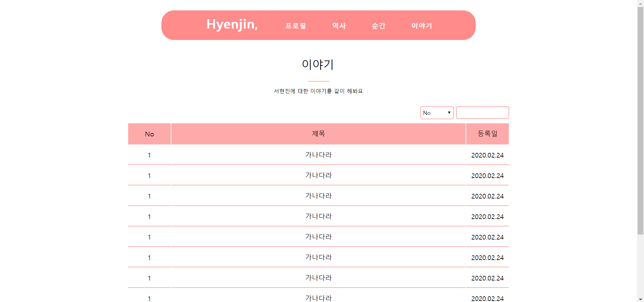Click the 서현진 description text
The image size is (644, 302).
pyautogui.click(x=318, y=91)
